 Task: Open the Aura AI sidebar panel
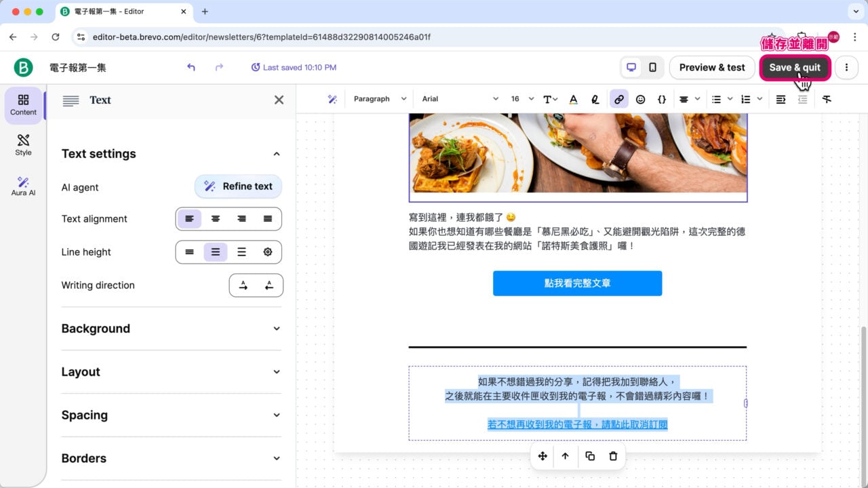coord(22,184)
